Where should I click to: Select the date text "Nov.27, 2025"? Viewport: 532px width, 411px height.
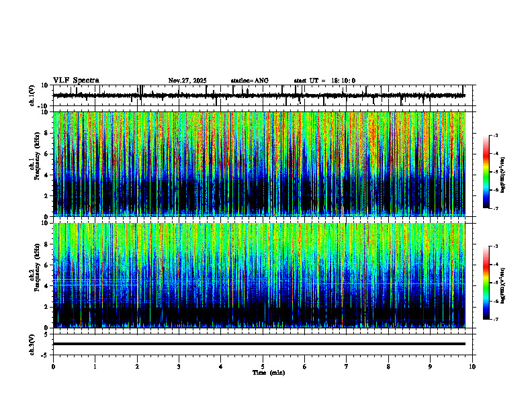(x=187, y=81)
